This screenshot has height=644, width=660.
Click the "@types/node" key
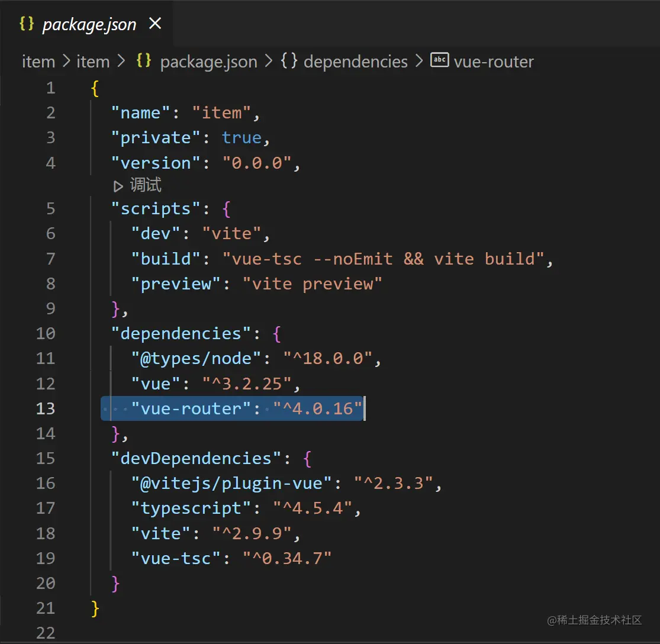click(x=196, y=359)
